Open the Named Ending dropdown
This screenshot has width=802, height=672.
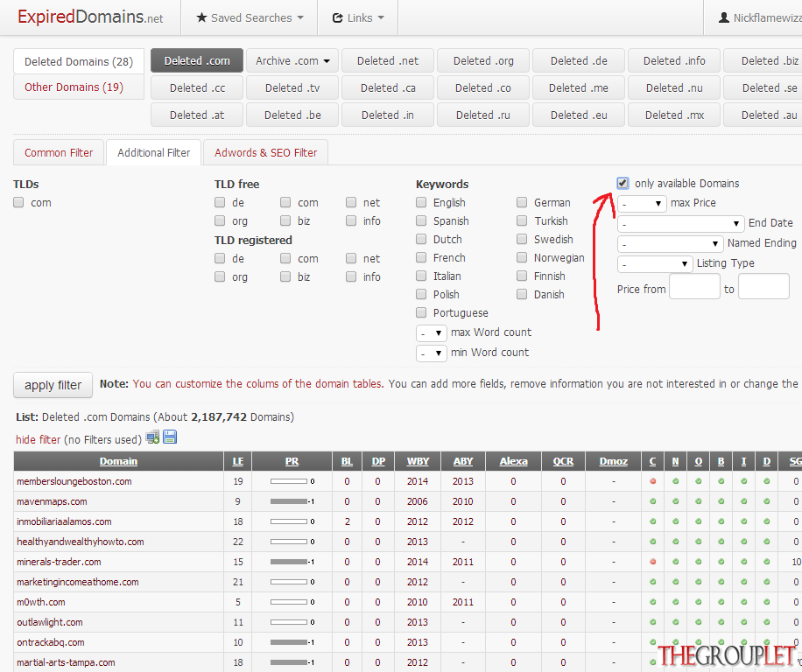[670, 243]
